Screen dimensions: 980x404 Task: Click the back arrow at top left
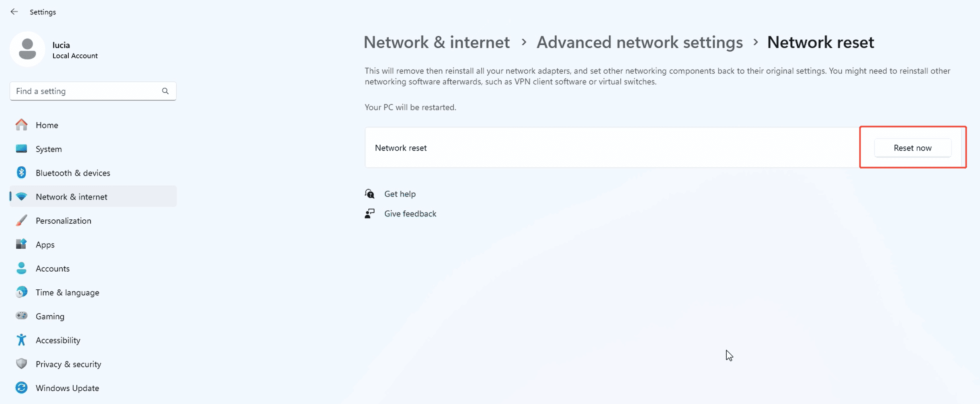(14, 12)
